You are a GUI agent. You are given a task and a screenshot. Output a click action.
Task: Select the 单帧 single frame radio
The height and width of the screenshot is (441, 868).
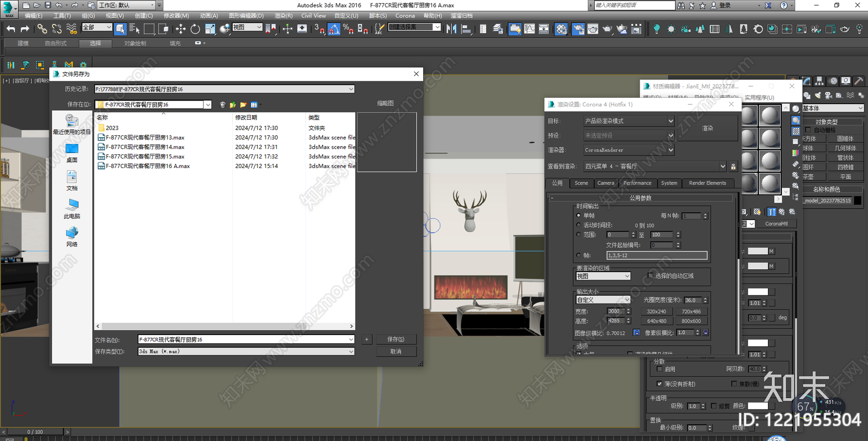(578, 216)
